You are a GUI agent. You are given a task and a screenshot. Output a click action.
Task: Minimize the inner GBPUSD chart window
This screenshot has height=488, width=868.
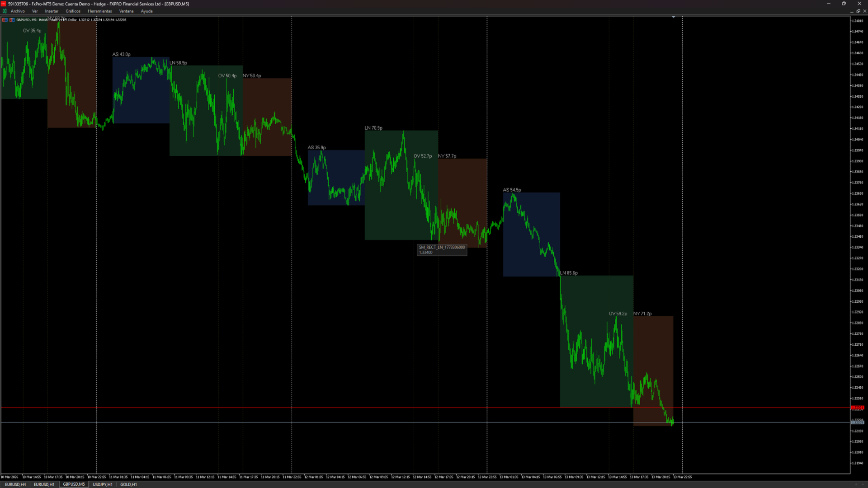coord(852,11)
